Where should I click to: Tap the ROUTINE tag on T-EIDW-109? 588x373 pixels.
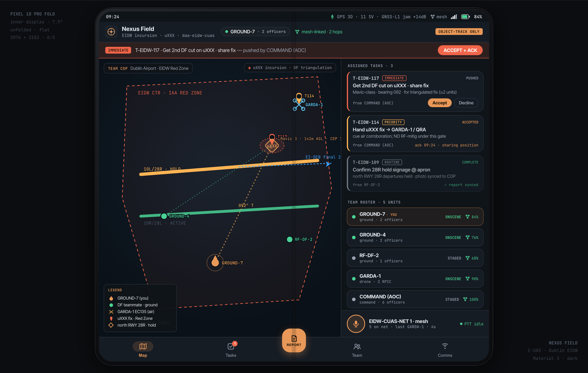[x=392, y=162]
